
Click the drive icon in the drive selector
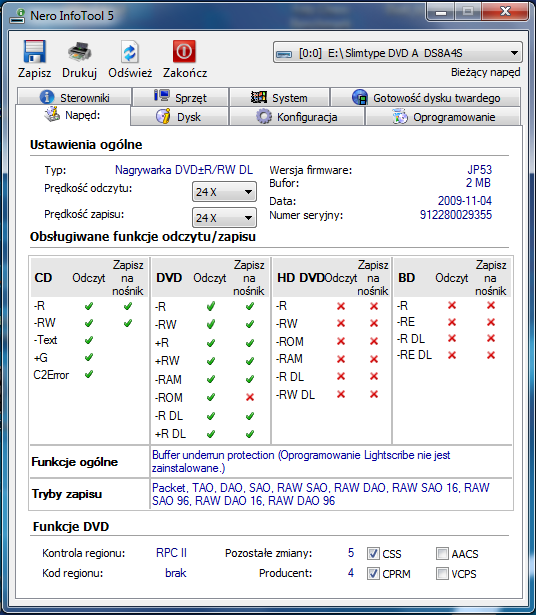(284, 54)
